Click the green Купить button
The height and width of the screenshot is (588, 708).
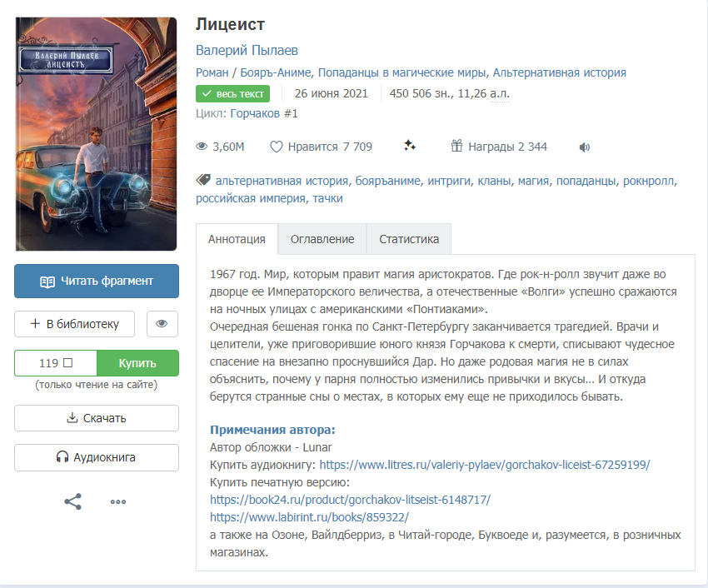click(137, 363)
